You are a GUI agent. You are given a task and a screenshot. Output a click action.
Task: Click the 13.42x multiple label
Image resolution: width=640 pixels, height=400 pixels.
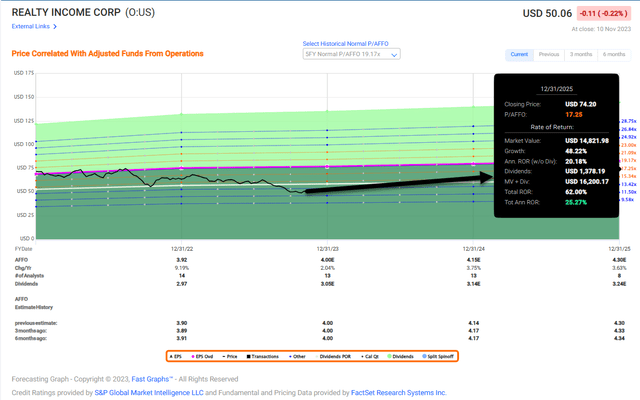point(629,184)
